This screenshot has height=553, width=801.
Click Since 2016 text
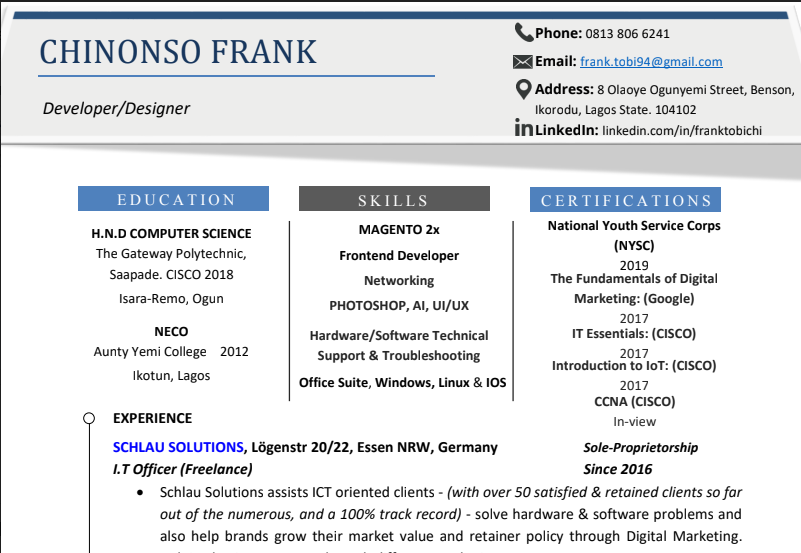pos(618,469)
